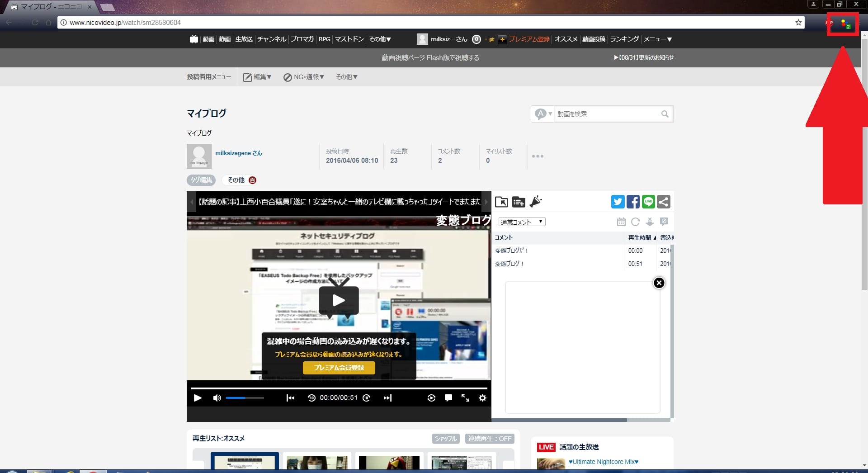Open the gray share options icon

pos(664,202)
